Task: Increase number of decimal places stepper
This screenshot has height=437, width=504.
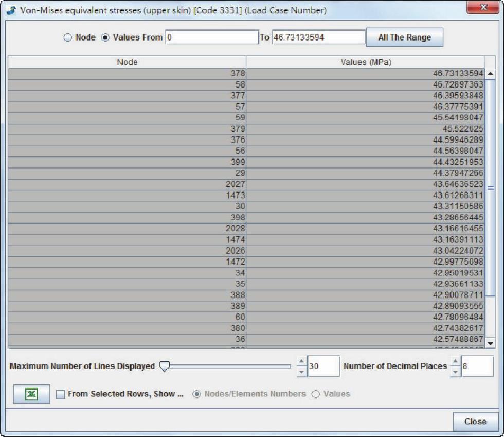Action: coord(455,362)
